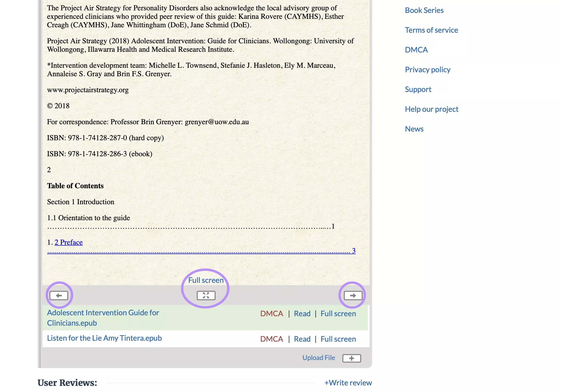561x392 pixels.
Task: Click Read for Listen for the Lie
Action: 302,339
